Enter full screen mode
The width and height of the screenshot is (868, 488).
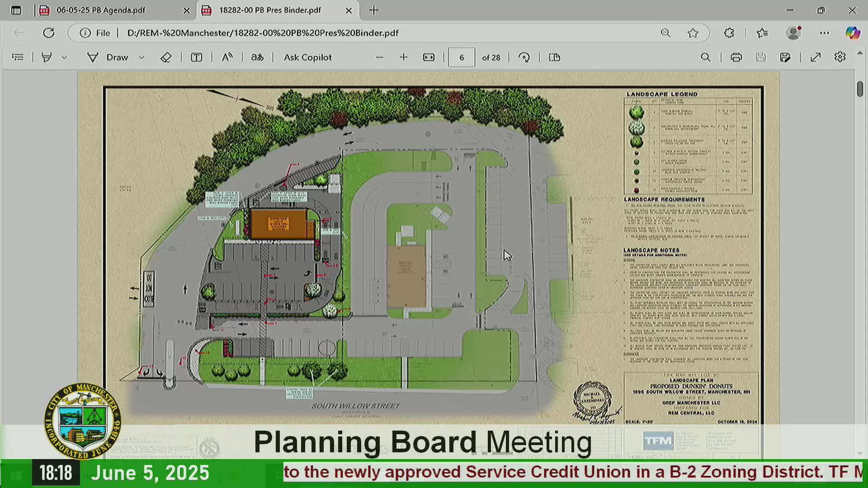815,57
